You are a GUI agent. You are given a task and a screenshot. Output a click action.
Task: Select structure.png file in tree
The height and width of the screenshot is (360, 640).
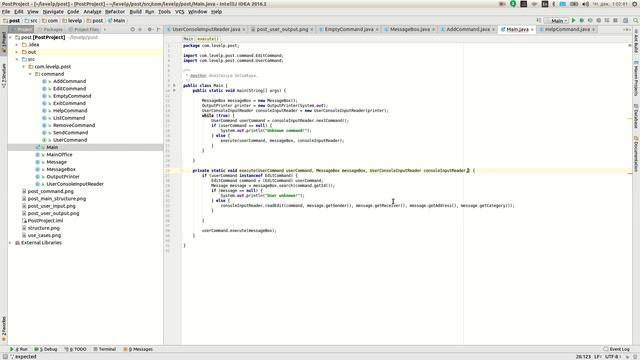coord(44,228)
